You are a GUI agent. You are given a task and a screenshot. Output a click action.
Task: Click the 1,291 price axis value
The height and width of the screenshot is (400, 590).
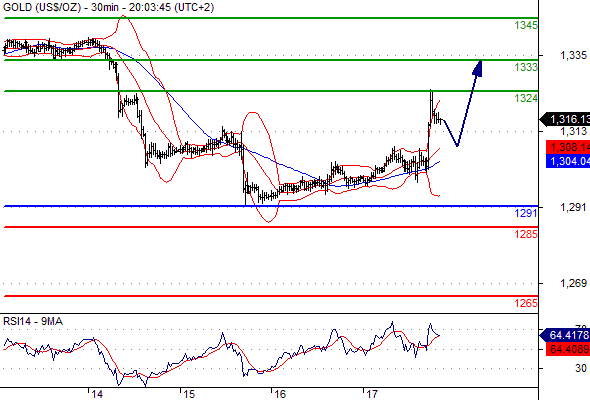pos(573,207)
